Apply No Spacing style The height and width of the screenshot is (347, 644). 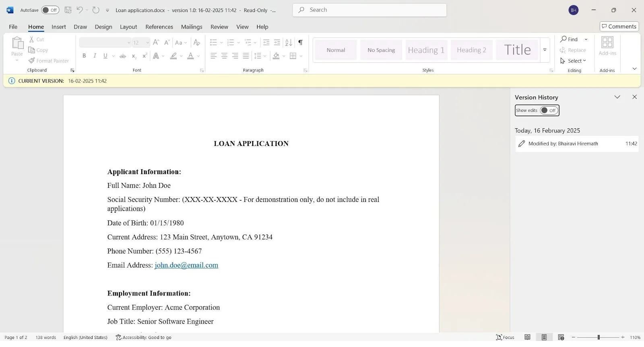381,50
